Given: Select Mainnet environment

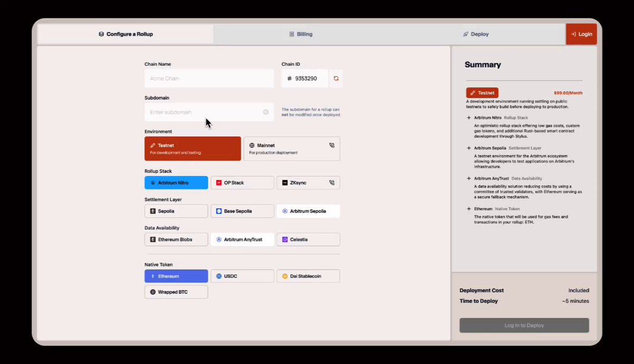Looking at the screenshot, I should pos(292,148).
